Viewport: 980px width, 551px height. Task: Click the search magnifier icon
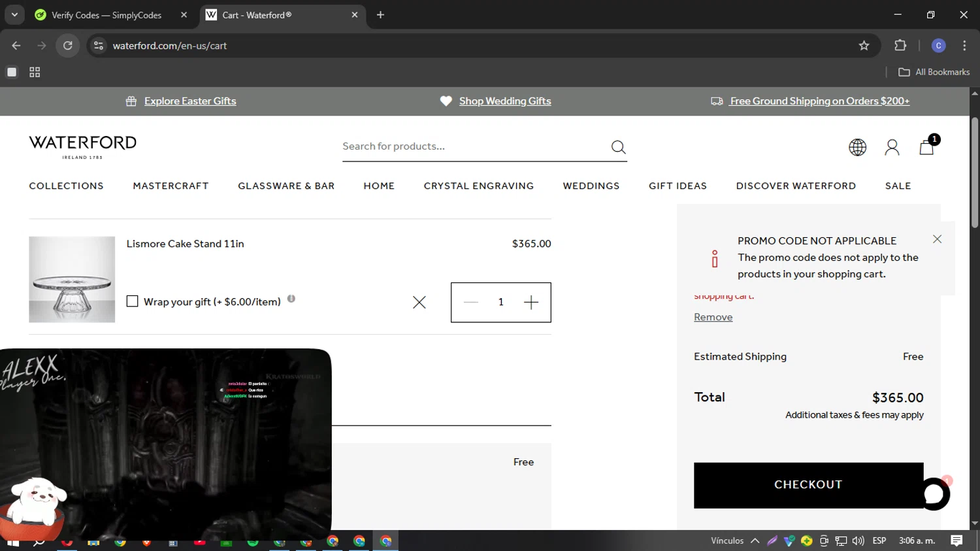click(x=618, y=146)
